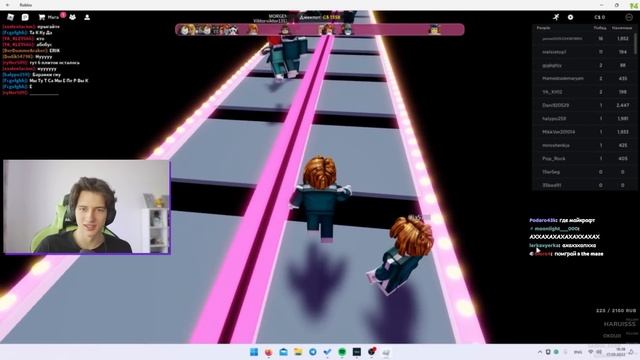
Task: Click the leftmost avatar on progress bar
Action: (x=184, y=29)
